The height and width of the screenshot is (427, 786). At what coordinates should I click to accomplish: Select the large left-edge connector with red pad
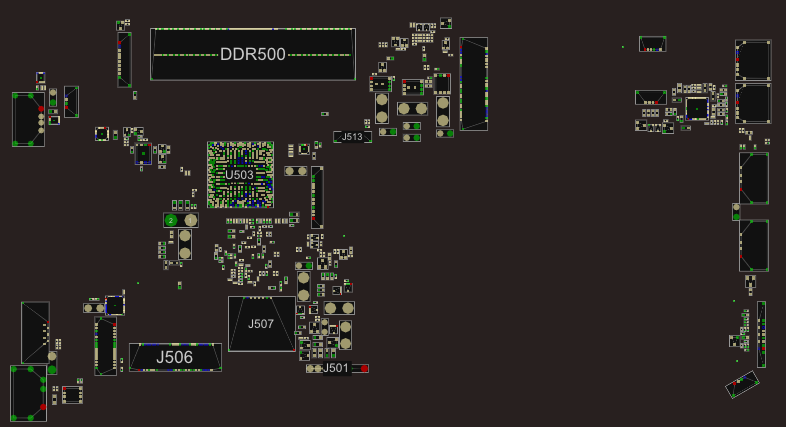click(28, 119)
